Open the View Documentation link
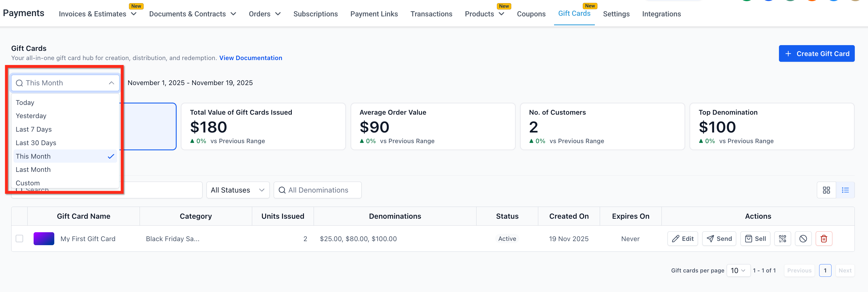Viewport: 868px width, 292px height. 251,58
